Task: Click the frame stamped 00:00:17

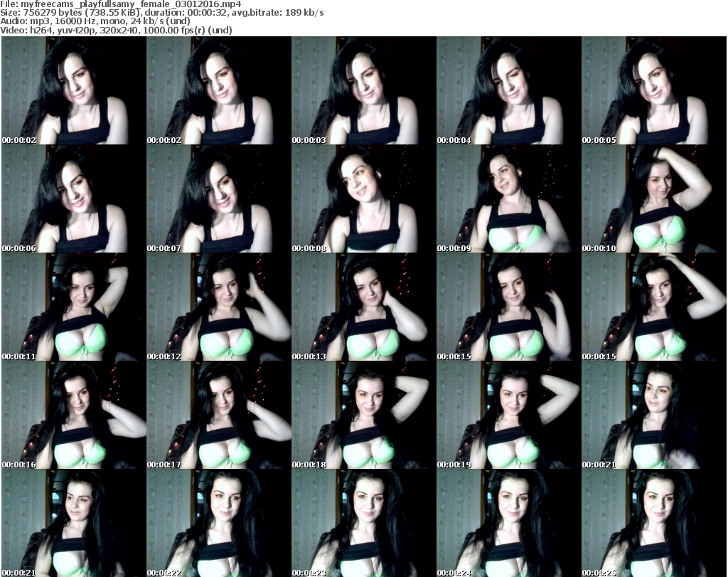Action: [219, 415]
